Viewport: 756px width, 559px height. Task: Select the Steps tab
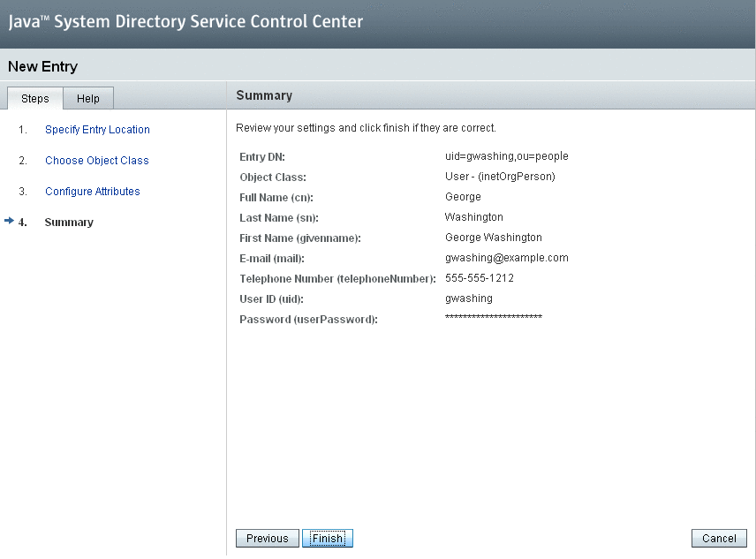[x=35, y=98]
